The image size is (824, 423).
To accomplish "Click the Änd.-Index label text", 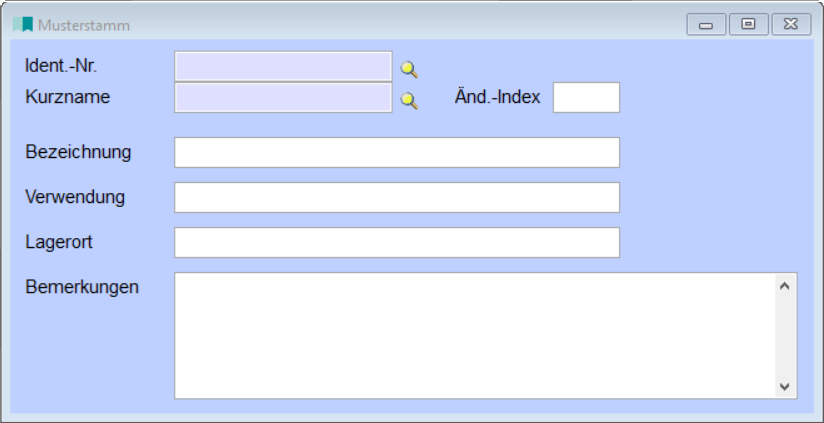I will [x=497, y=98].
